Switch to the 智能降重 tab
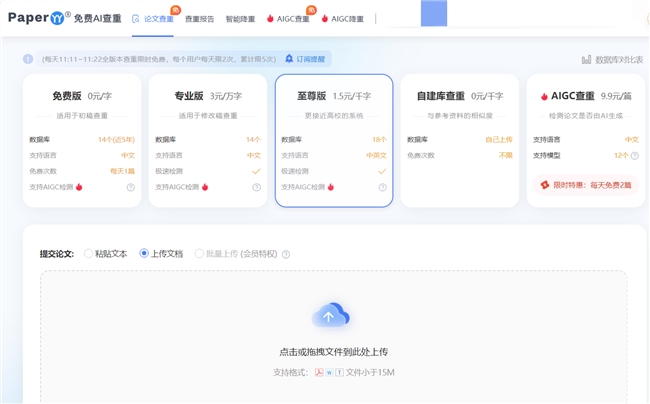 click(x=240, y=18)
